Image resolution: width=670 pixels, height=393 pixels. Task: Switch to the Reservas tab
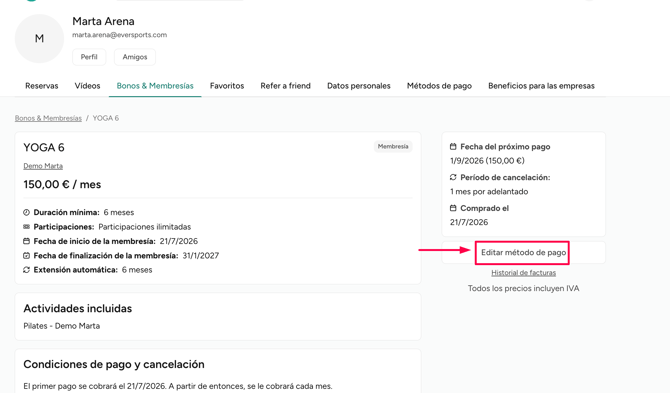(41, 86)
